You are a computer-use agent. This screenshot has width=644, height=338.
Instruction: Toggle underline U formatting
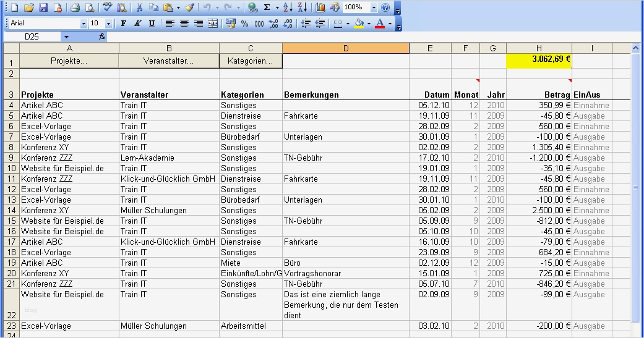point(152,23)
